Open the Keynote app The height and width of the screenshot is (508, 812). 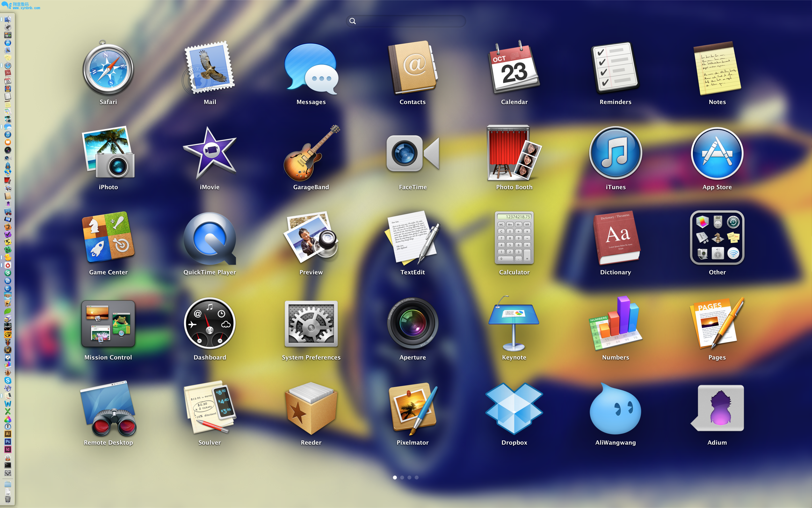514,323
